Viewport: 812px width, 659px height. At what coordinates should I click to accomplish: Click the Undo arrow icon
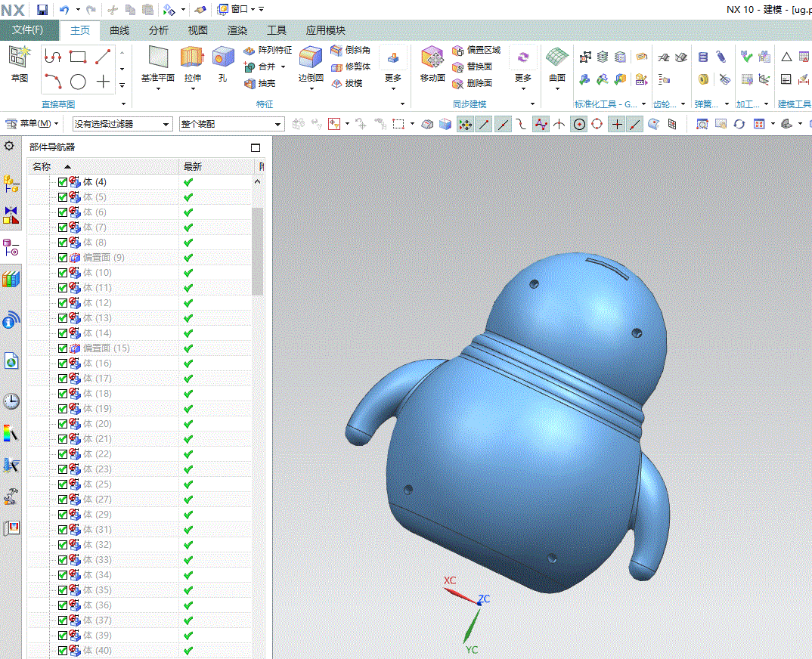(x=64, y=9)
